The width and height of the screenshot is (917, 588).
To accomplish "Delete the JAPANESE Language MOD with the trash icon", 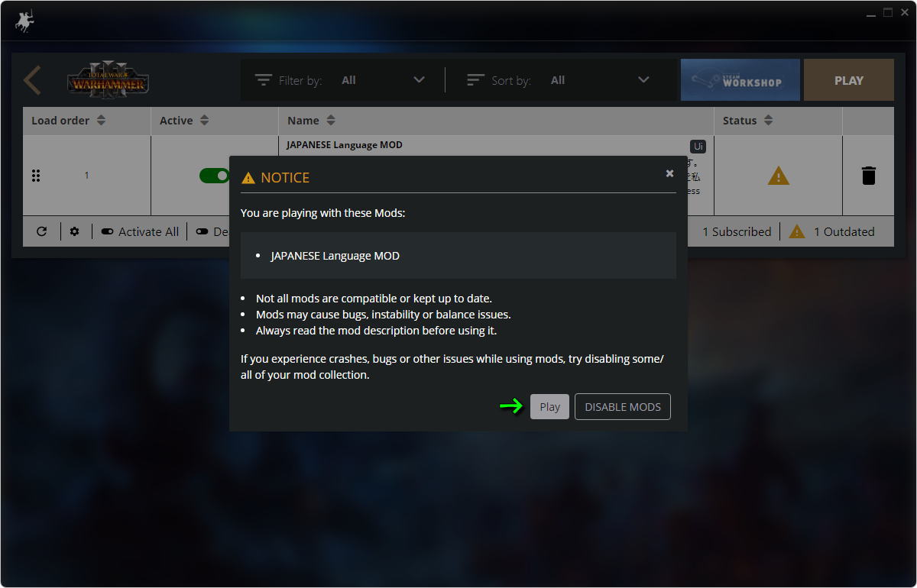I will click(x=869, y=176).
